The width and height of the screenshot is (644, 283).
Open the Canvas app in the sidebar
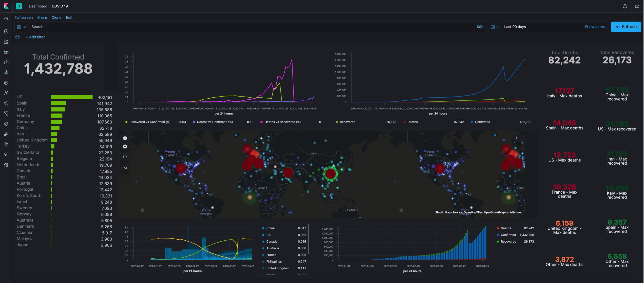(x=6, y=62)
